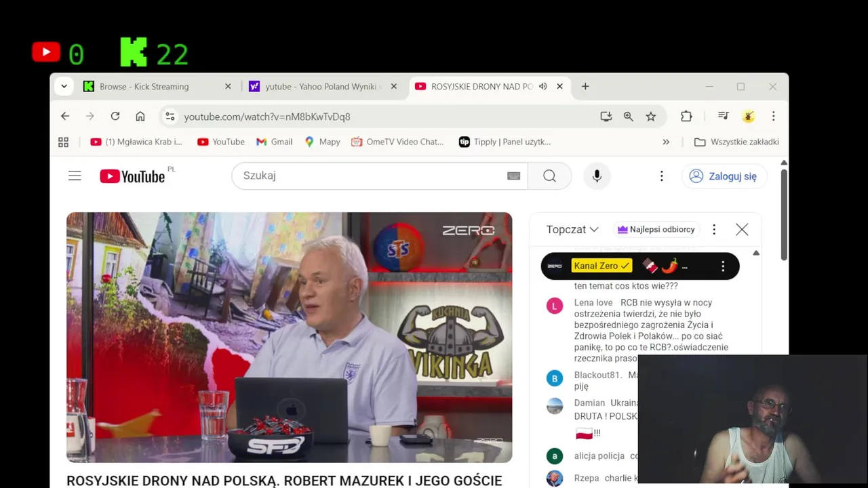Open the YouTube bookmark
The image size is (868, 488).
click(x=221, y=142)
